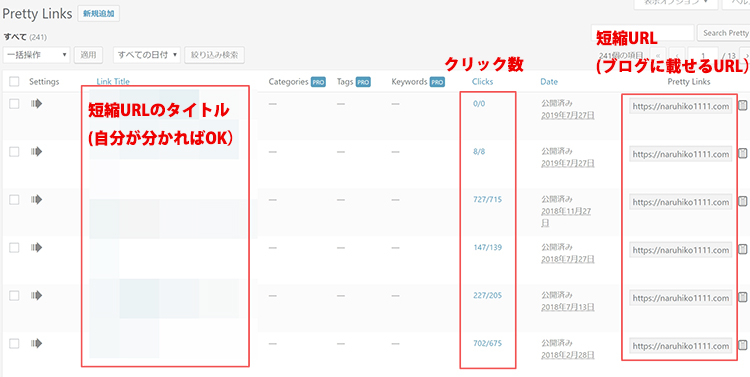This screenshot has width=750, height=377.
Task: Check the checkbox for the 0/0 clicks row
Action: (x=14, y=104)
